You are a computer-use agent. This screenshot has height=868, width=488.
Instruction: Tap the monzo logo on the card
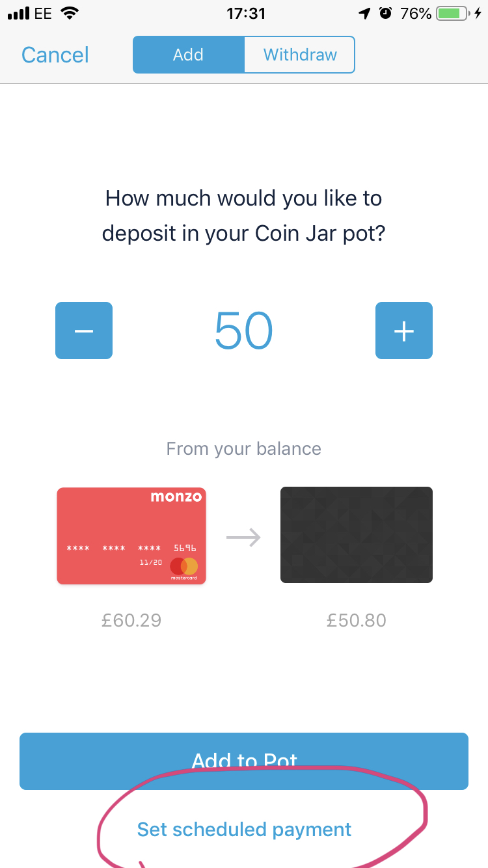176,497
